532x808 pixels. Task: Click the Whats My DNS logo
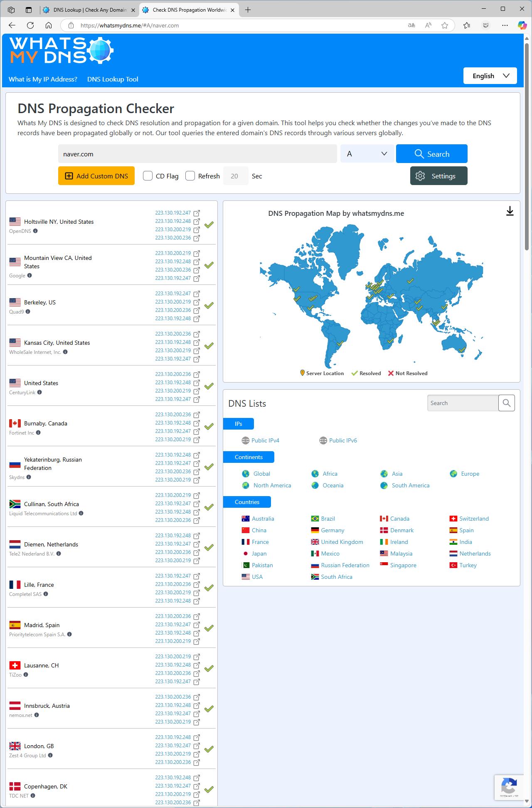point(61,50)
